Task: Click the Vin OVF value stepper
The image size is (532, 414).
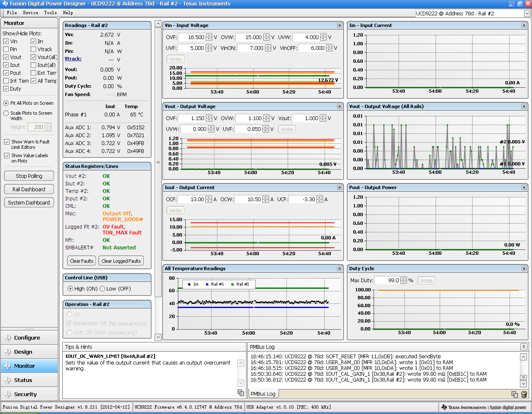Action: [209, 37]
